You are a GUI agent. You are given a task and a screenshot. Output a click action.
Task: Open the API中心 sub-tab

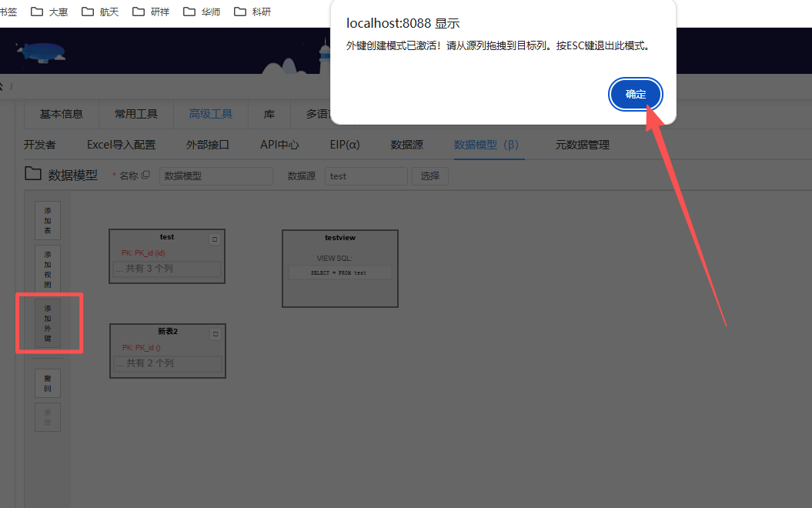(x=279, y=145)
